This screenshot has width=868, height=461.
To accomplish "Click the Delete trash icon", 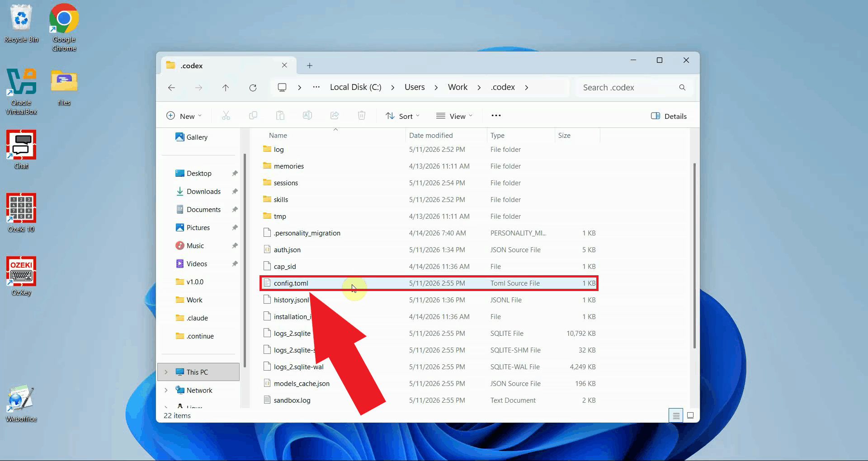I will click(362, 116).
